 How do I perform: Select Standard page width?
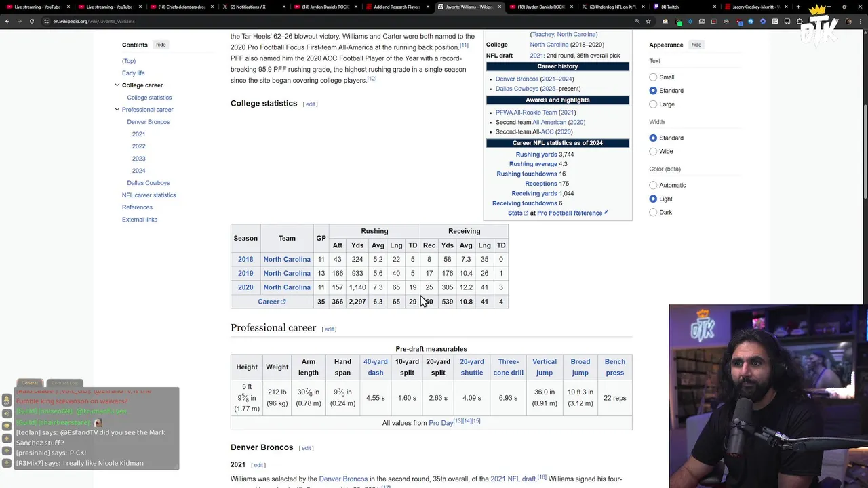tap(653, 138)
